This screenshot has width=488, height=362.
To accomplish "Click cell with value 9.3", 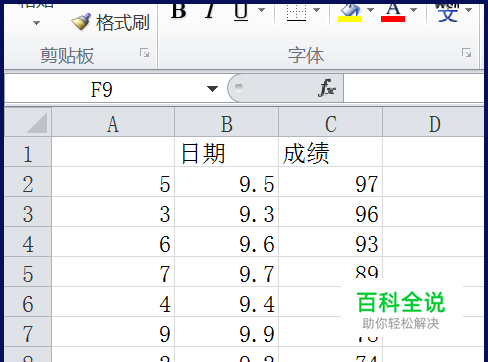I will click(227, 212).
